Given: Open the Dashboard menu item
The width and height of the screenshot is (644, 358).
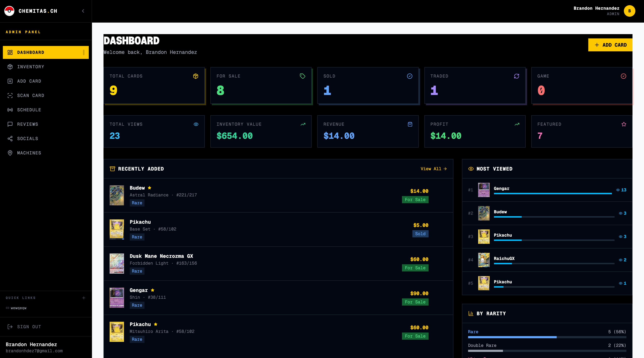Looking at the screenshot, I should [46, 52].
